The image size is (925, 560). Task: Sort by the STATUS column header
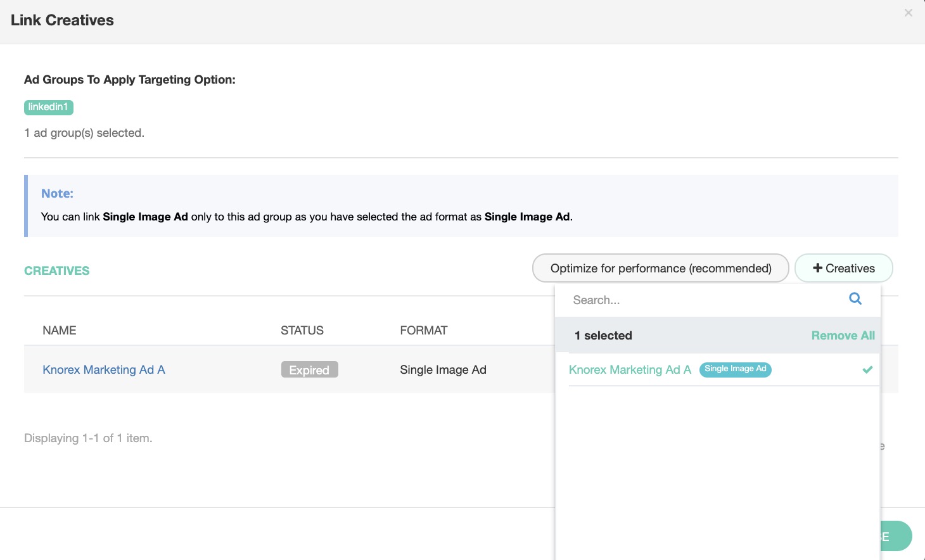302,330
